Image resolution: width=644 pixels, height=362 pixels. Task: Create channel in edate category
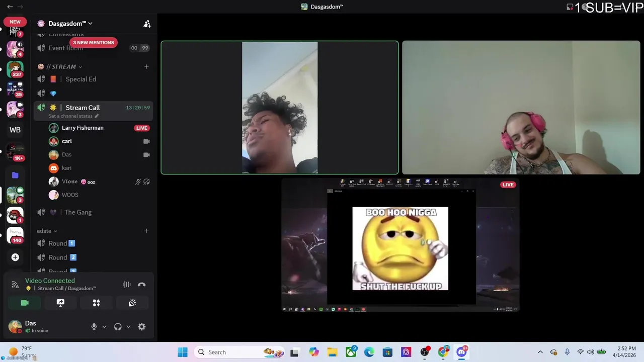click(146, 231)
